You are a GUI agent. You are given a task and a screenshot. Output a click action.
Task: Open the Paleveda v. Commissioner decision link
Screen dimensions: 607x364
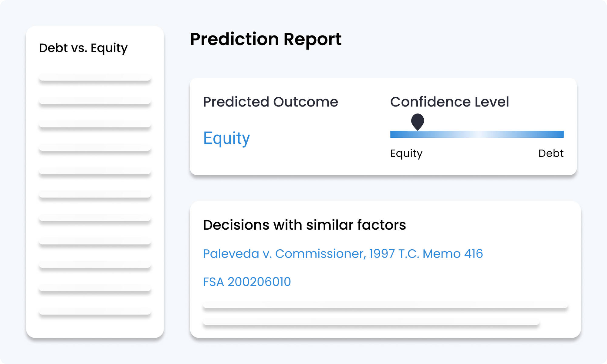point(343,254)
